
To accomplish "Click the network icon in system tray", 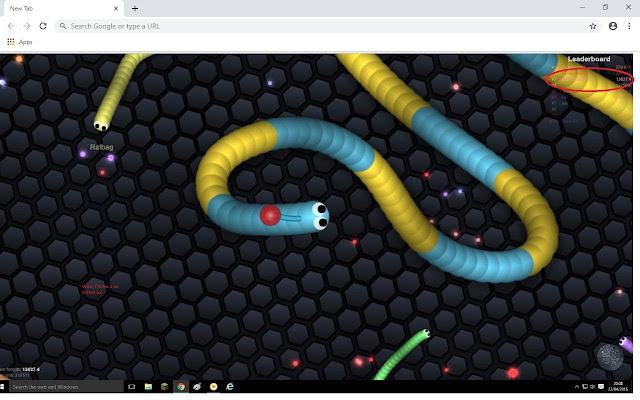I will click(584, 387).
